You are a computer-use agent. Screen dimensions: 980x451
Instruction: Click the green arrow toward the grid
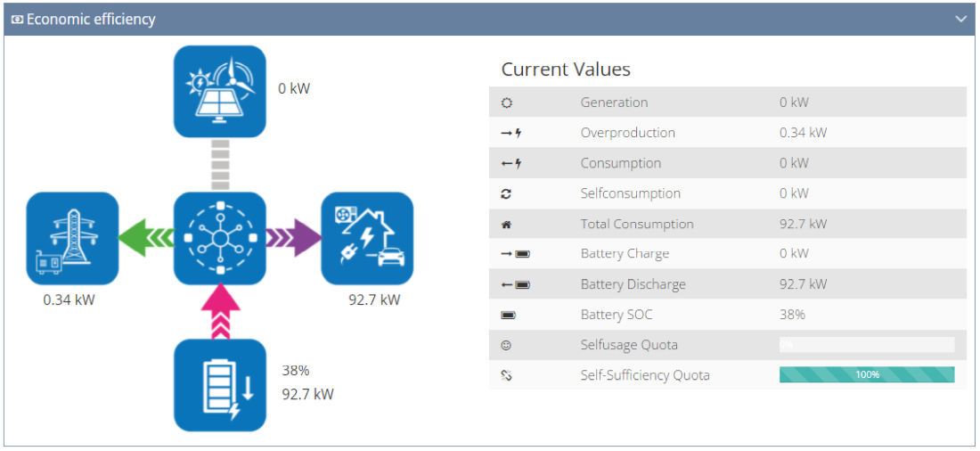145,238
